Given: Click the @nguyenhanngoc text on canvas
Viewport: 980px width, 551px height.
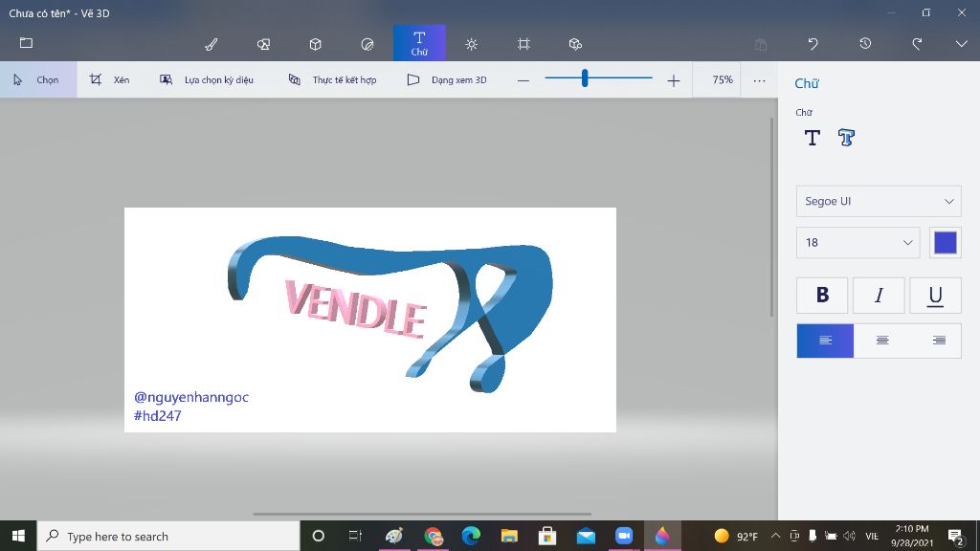Looking at the screenshot, I should tap(191, 397).
